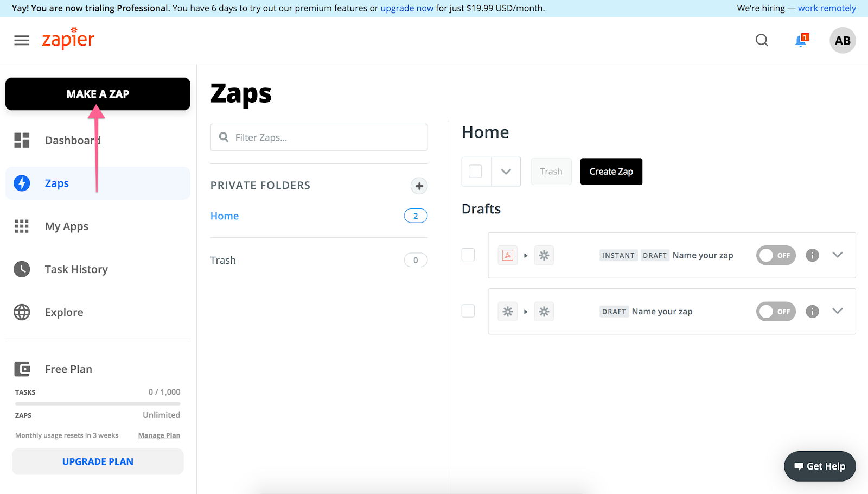
Task: Open the upgrade now link
Action: pyautogui.click(x=407, y=8)
